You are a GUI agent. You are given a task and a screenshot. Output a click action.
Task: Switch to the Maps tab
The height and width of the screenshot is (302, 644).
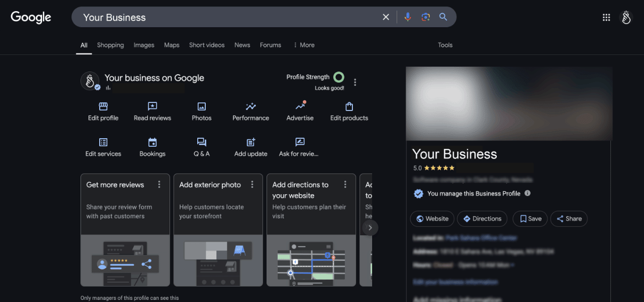point(172,45)
